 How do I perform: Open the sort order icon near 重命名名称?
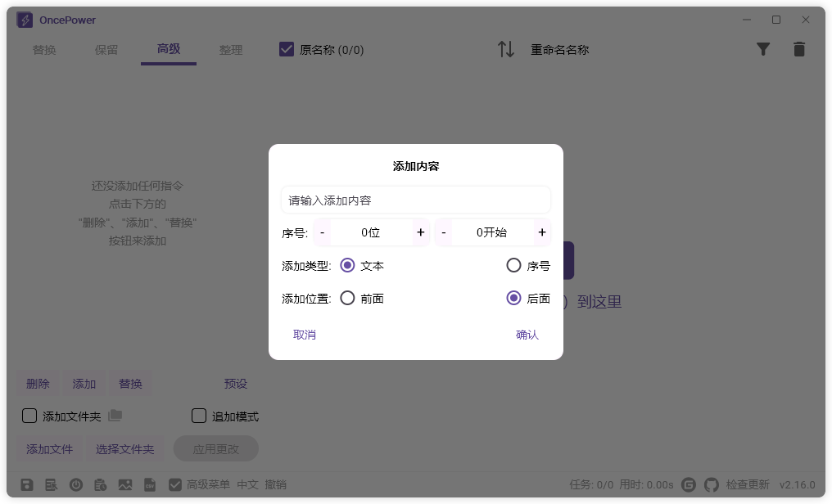(x=506, y=49)
